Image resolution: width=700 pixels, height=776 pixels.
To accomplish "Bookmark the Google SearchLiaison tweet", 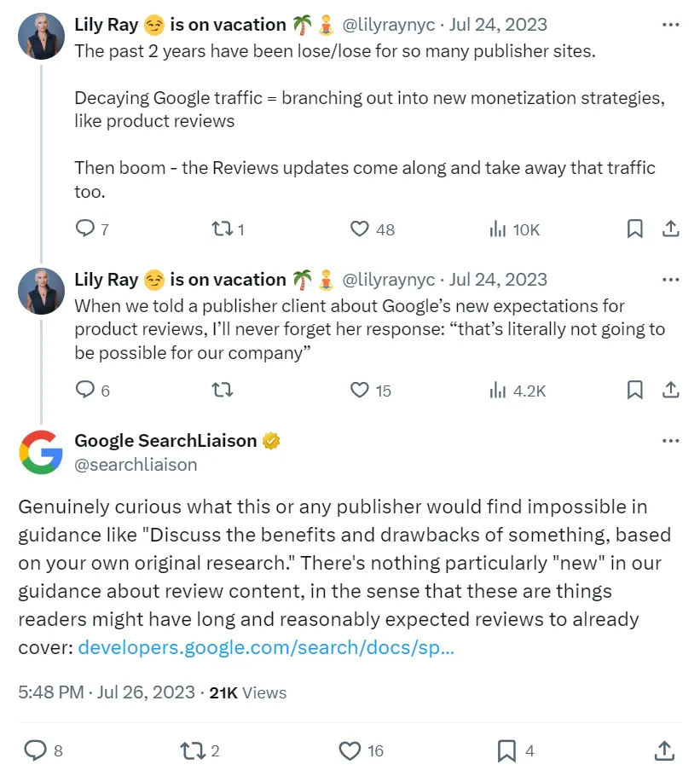I will (x=506, y=750).
